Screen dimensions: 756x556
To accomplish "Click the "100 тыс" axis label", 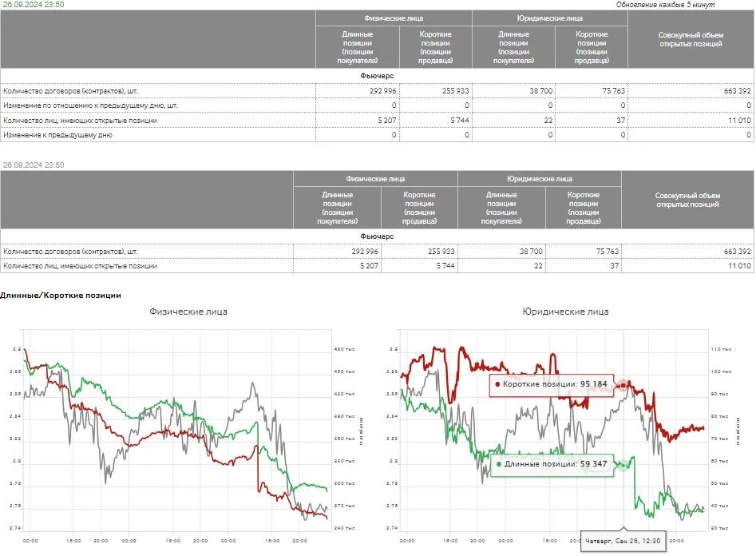I will (x=722, y=371).
